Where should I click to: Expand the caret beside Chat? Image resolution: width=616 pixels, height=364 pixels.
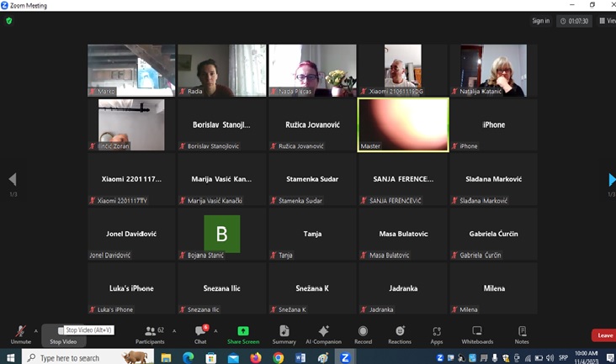tap(215, 331)
